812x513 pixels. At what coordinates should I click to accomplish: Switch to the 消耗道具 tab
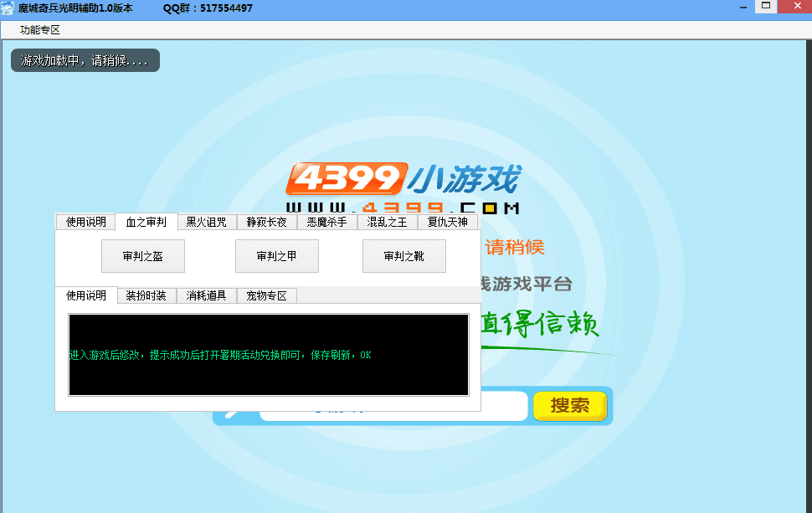[x=206, y=295]
